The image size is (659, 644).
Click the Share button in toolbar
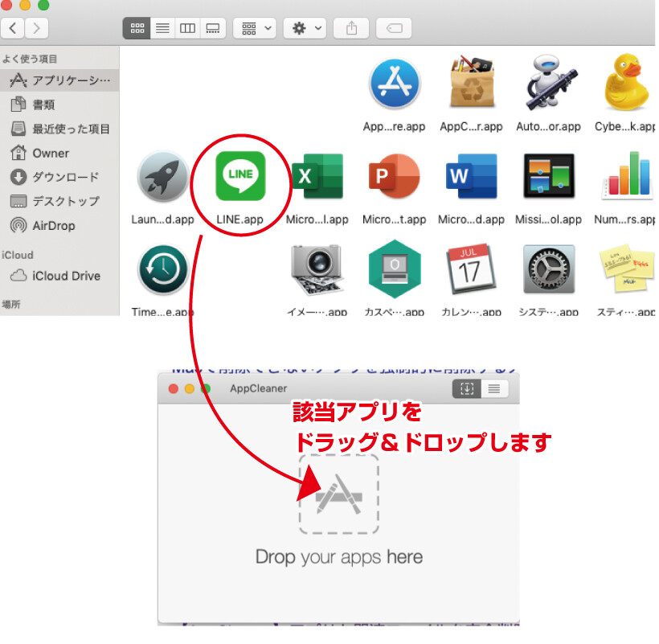tap(351, 28)
